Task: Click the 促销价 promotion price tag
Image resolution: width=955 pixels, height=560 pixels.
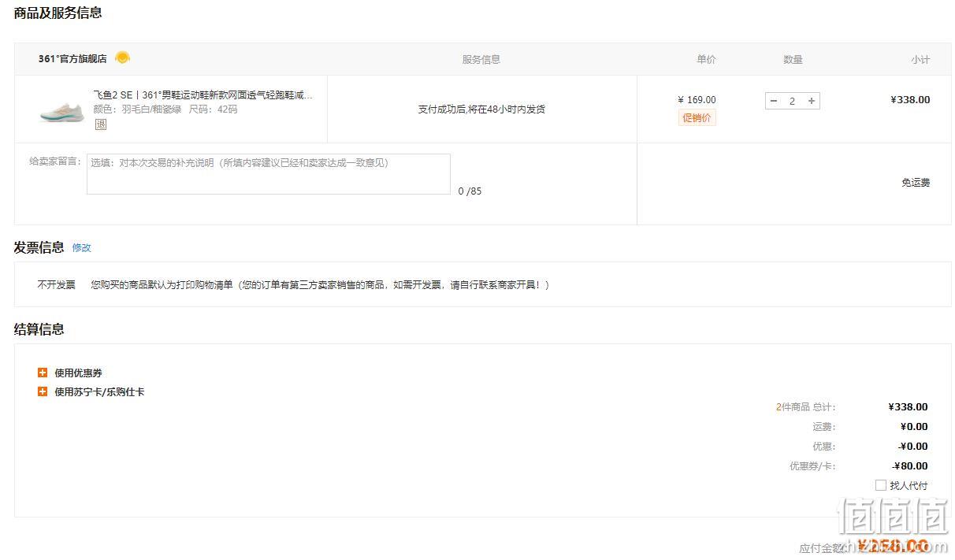Action: (697, 118)
